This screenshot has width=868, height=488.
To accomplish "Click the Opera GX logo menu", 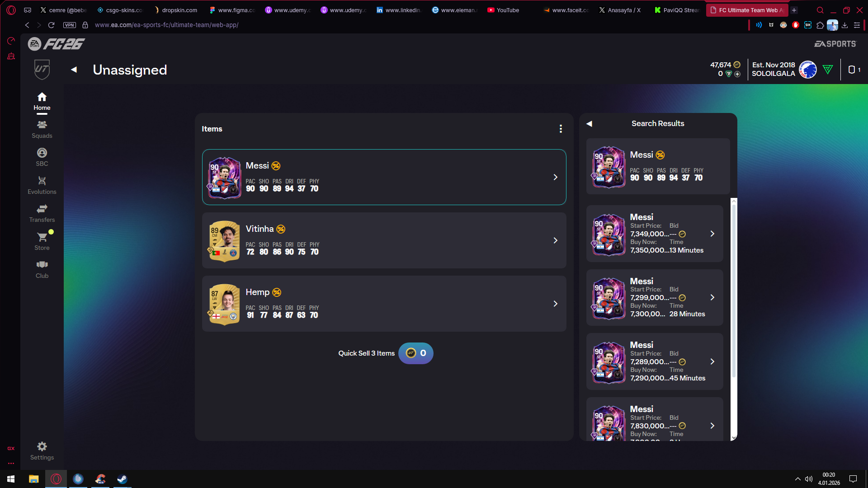I will [11, 10].
